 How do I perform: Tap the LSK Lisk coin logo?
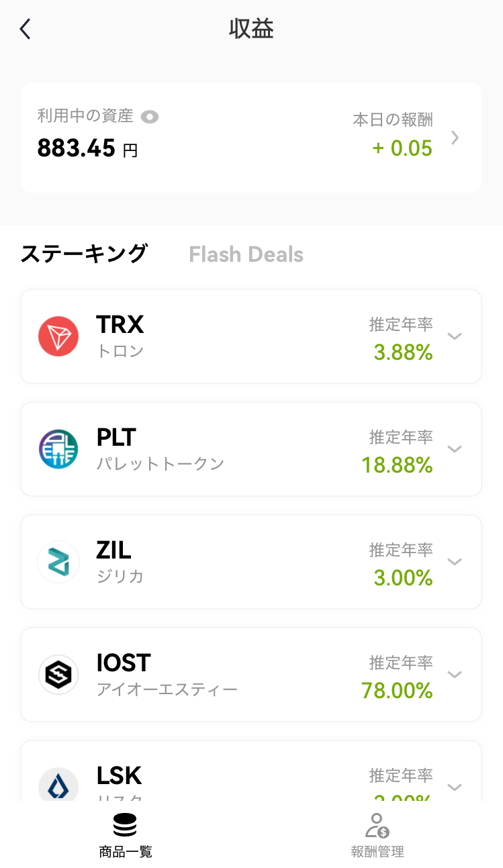(x=58, y=785)
